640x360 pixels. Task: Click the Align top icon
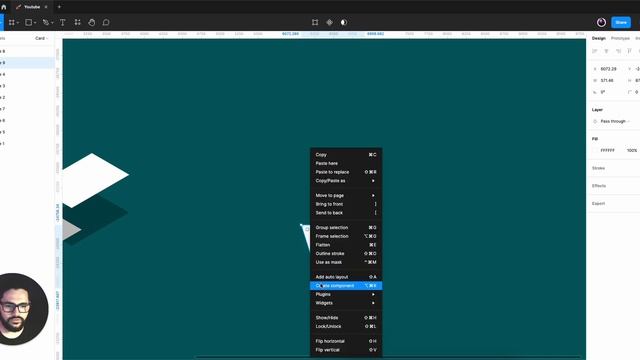click(630, 51)
